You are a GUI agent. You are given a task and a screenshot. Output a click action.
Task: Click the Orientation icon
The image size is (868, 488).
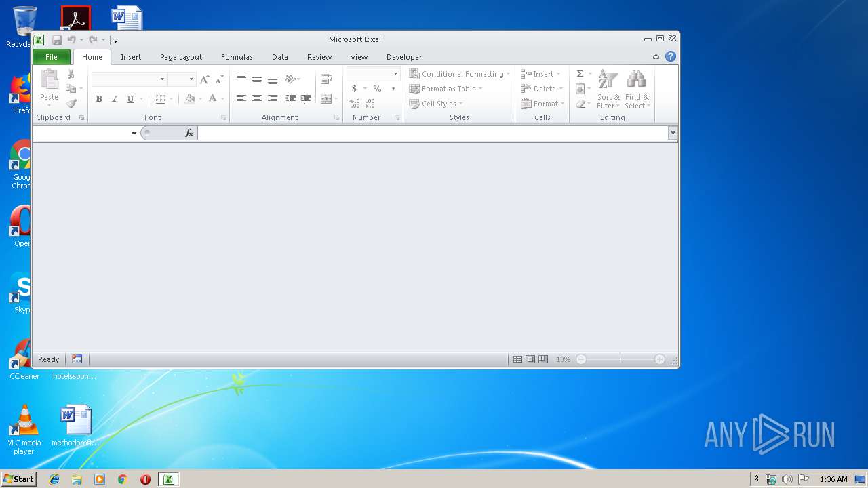tap(290, 79)
